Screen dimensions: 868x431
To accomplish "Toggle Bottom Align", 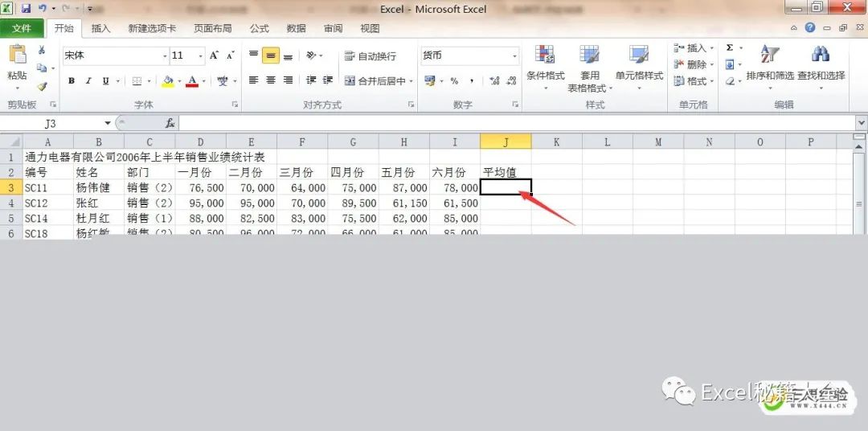I will [288, 55].
